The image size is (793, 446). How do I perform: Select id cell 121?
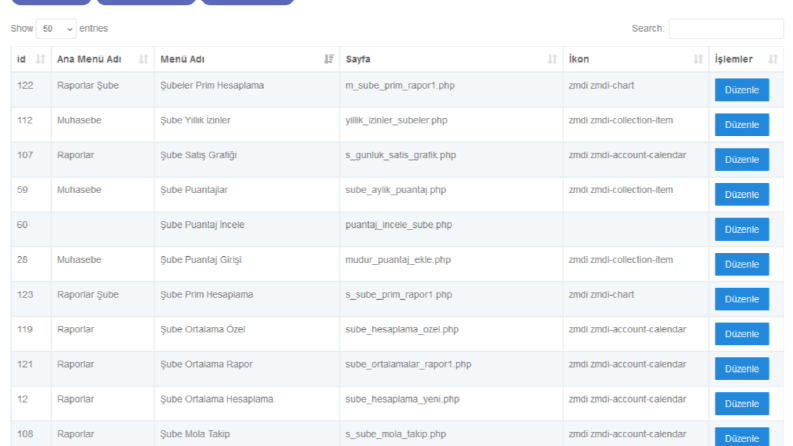tap(25, 365)
